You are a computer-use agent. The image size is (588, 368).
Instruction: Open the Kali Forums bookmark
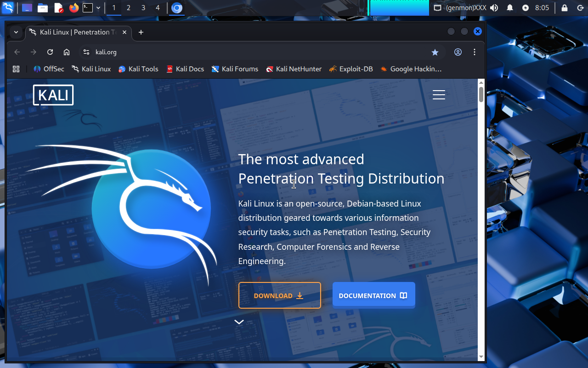(x=235, y=69)
